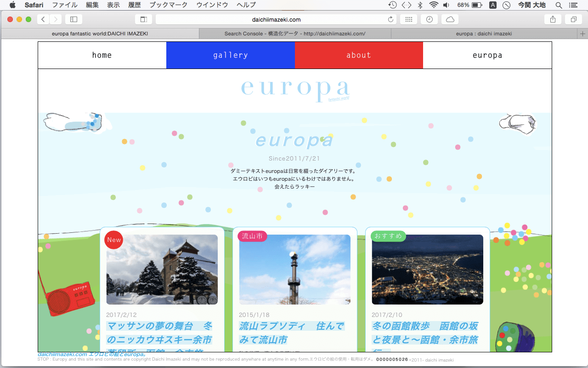Add a new tab with plus icon
Viewport: 588px width, 368px height.
tap(582, 34)
